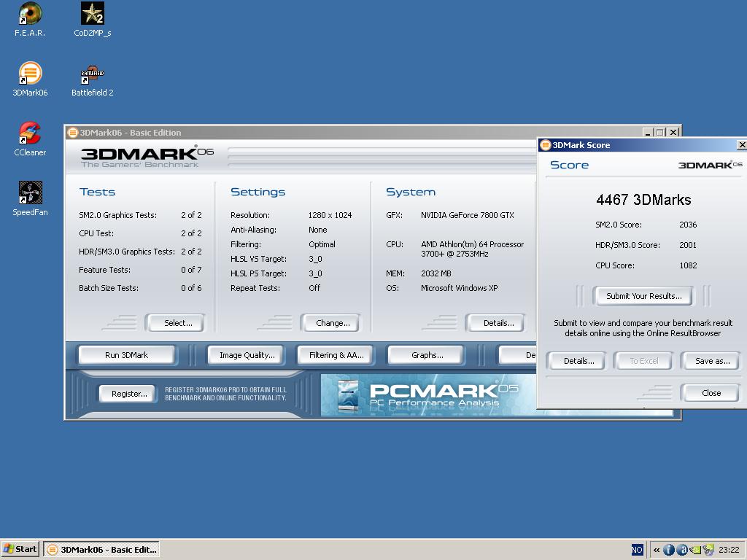
Task: Click the Batch Size Tests '0 of 6' value
Action: pos(191,288)
